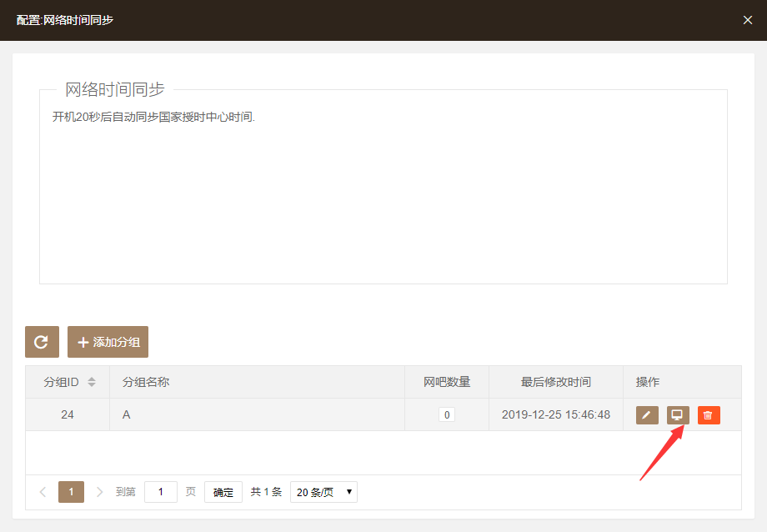Viewport: 767px width, 532px height.
Task: Go to previous page arrow
Action: 43,492
